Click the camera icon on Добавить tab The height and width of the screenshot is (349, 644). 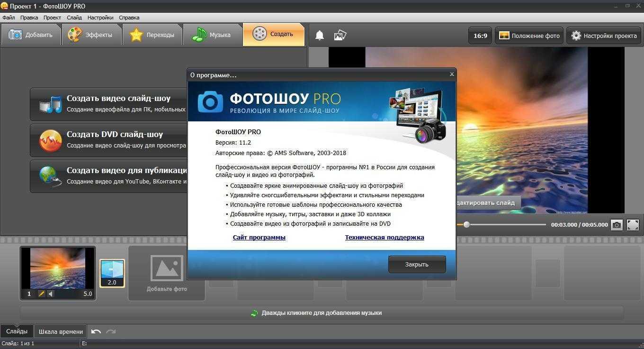15,35
